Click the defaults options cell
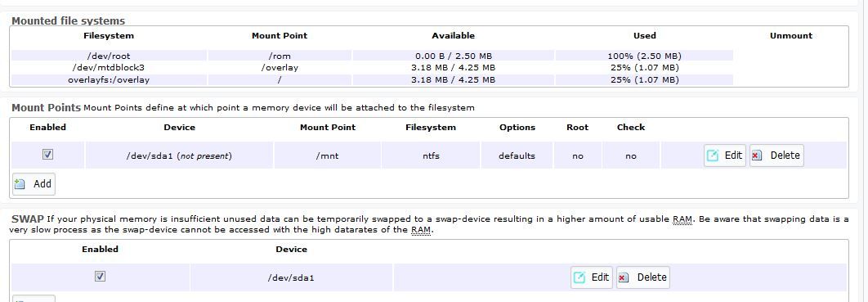This screenshot has height=302, width=868. (x=517, y=156)
